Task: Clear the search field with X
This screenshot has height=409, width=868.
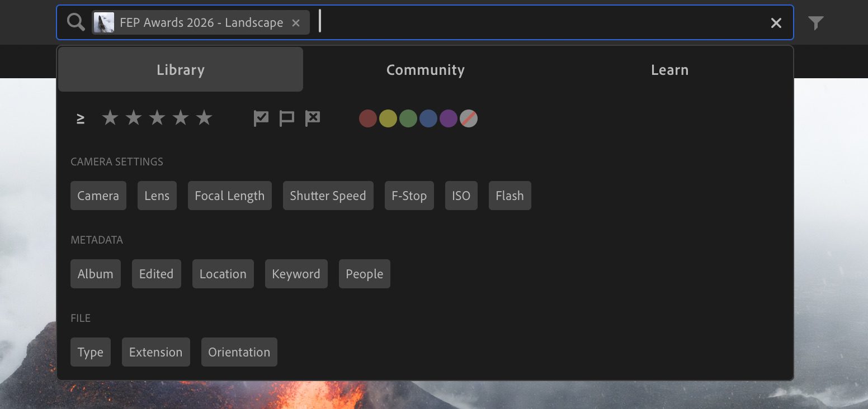Action: pyautogui.click(x=776, y=23)
